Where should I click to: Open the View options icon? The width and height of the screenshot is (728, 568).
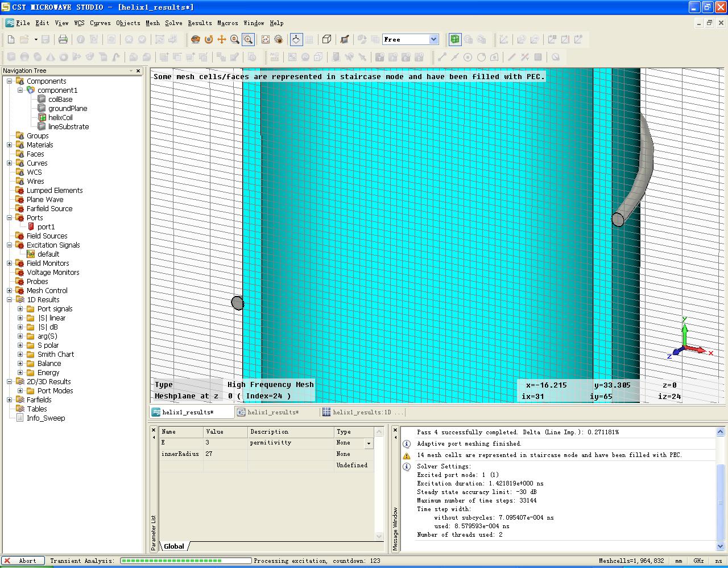point(279,39)
